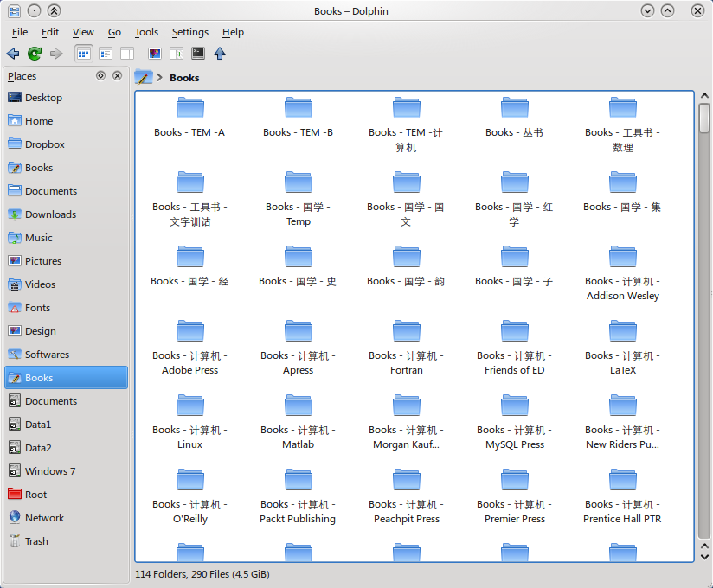Open the Go menu
Screen dimensions: 713x588
click(x=114, y=32)
